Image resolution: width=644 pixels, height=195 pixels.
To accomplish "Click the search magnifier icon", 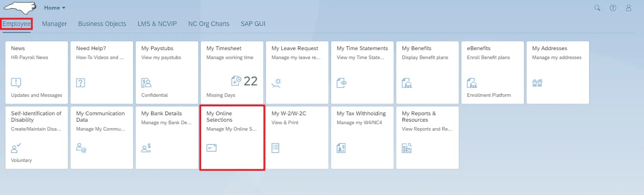I will tap(597, 8).
